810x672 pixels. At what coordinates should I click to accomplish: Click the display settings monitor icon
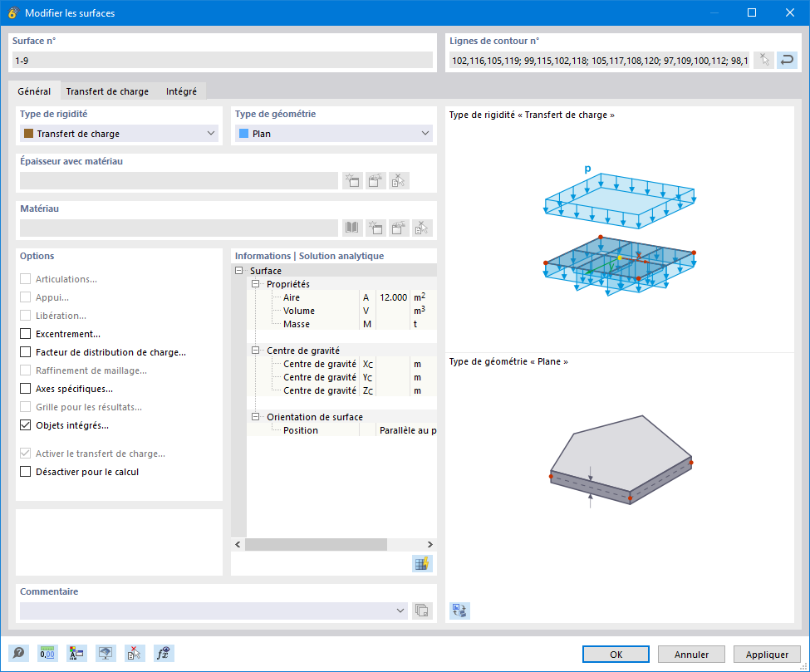click(x=106, y=654)
